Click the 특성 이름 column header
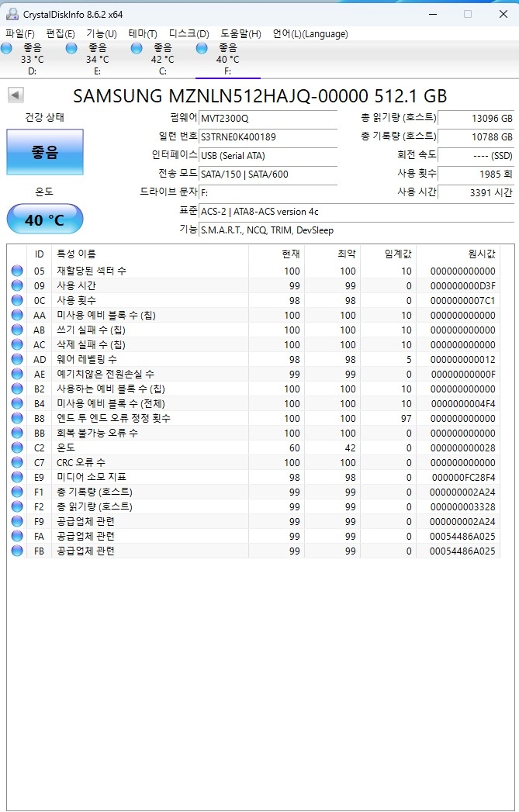The image size is (519, 812). (x=151, y=254)
